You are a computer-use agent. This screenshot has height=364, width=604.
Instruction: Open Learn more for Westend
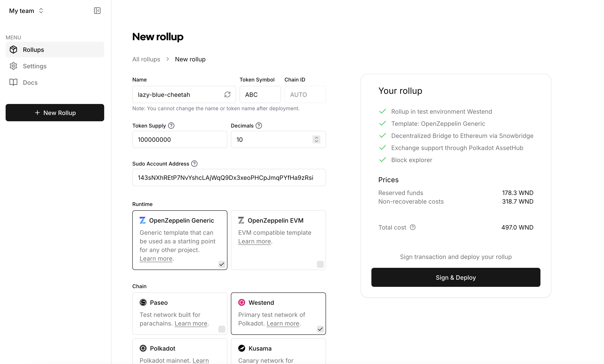coord(283,323)
